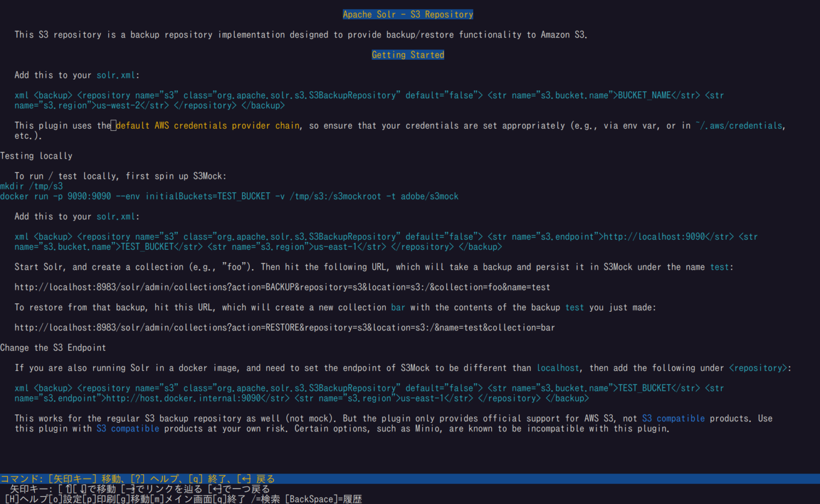Click the docker run s3mock command line

pyautogui.click(x=230, y=196)
